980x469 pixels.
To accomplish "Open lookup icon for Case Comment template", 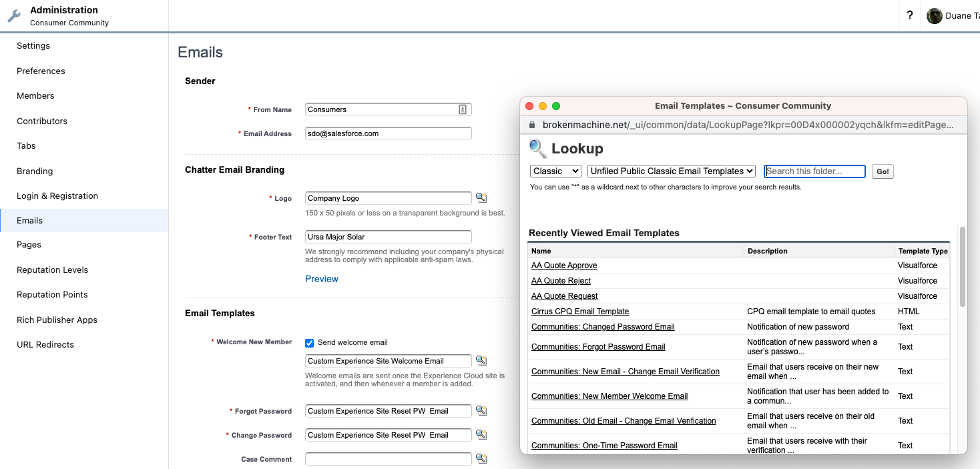I will [481, 459].
